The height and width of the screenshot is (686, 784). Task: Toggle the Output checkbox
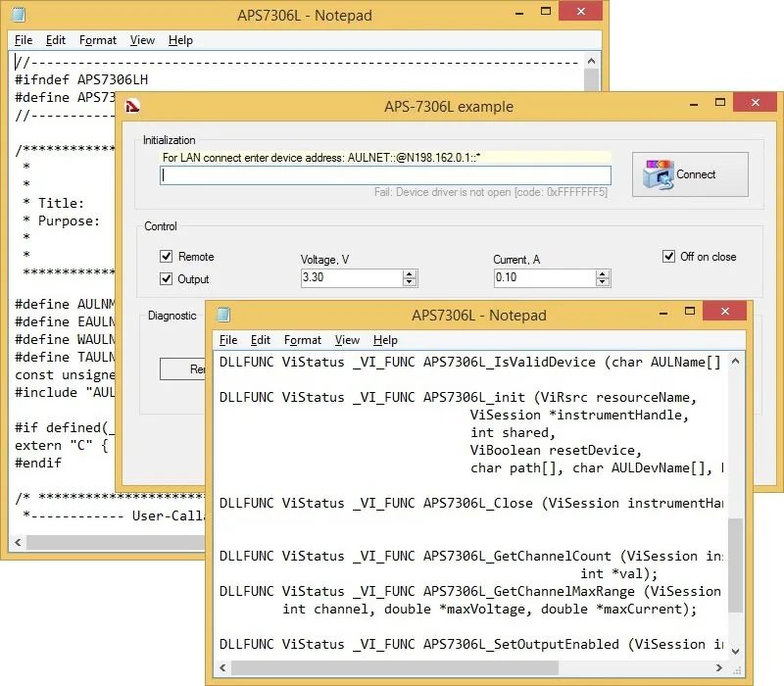click(166, 279)
